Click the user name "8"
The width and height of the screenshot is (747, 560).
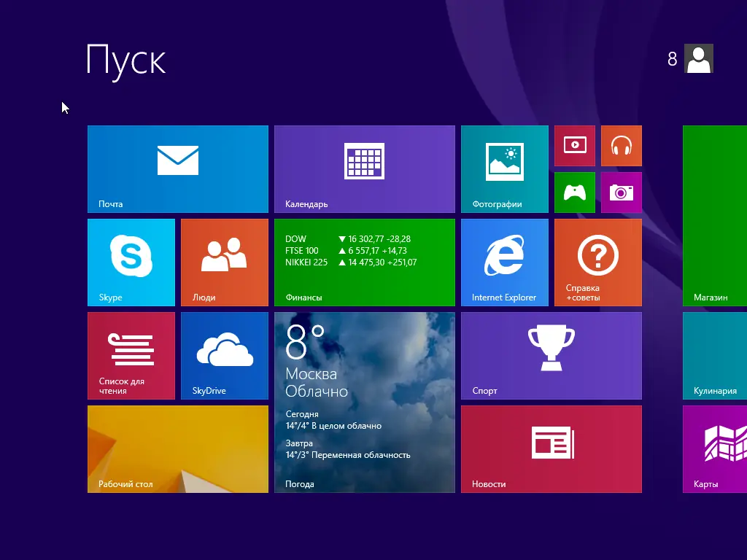[x=672, y=59]
